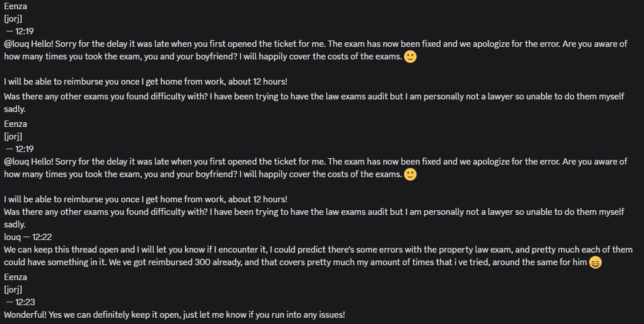The height and width of the screenshot is (324, 644).
Task: Open the @louq mention in the repeated message
Action: click(17, 162)
